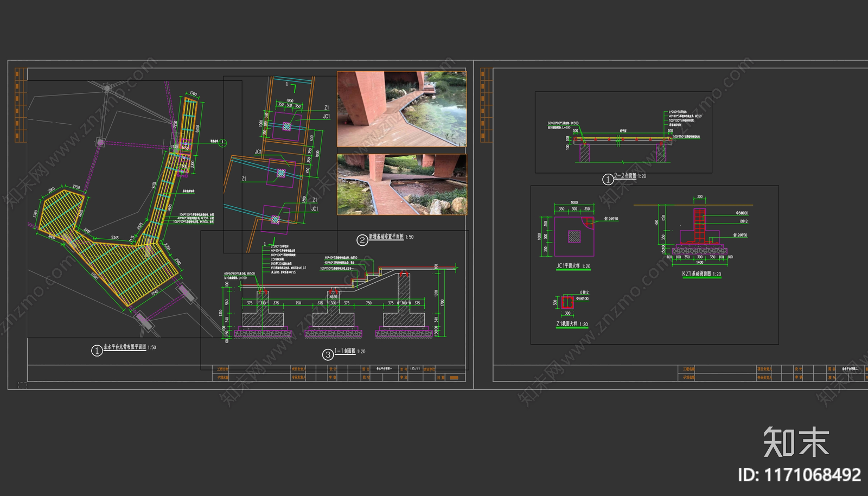Viewport: 868px width, 496px height.
Task: Select the JC1平面大样 1:20 label
Action: click(x=573, y=266)
